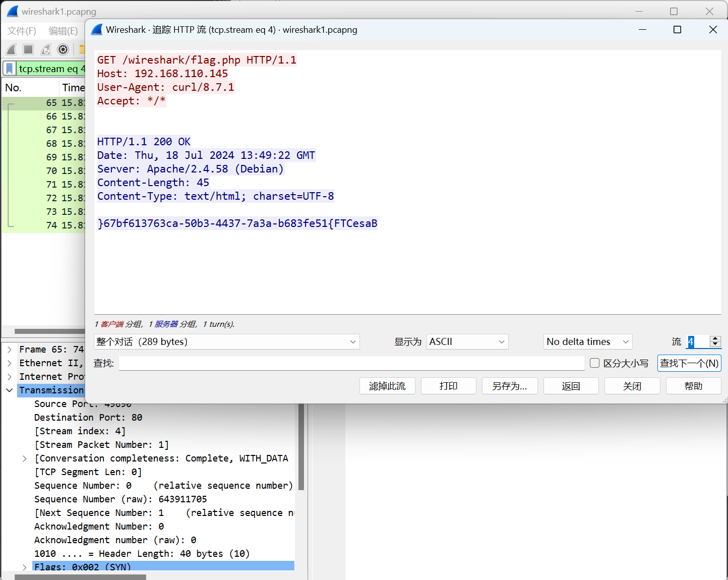Select the Header Length: 40 bytes row

pyautogui.click(x=142, y=554)
